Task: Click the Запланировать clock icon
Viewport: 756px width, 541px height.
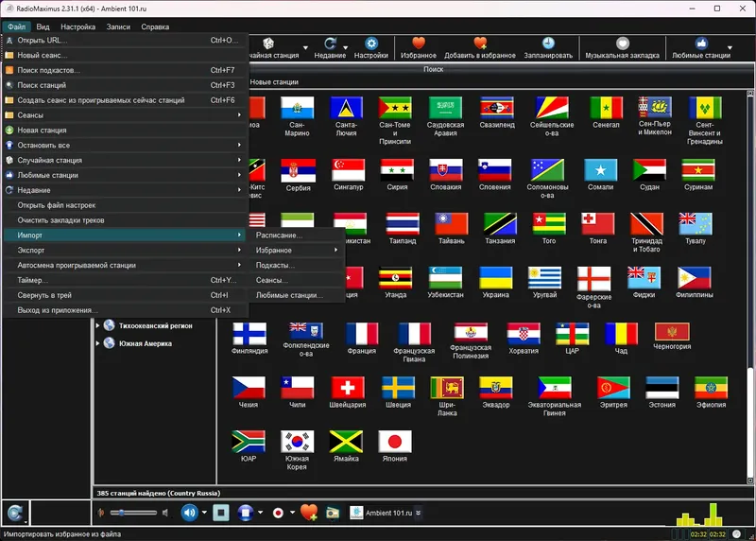Action: (548, 44)
